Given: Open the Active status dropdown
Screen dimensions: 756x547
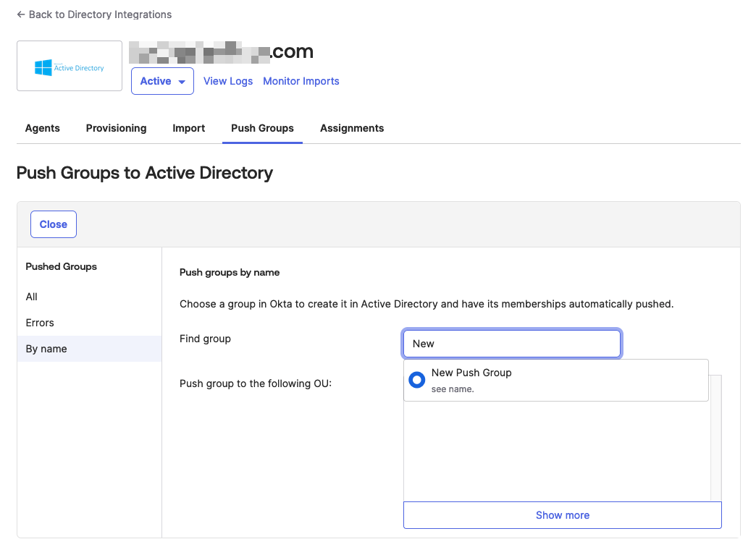Looking at the screenshot, I should click(x=162, y=81).
